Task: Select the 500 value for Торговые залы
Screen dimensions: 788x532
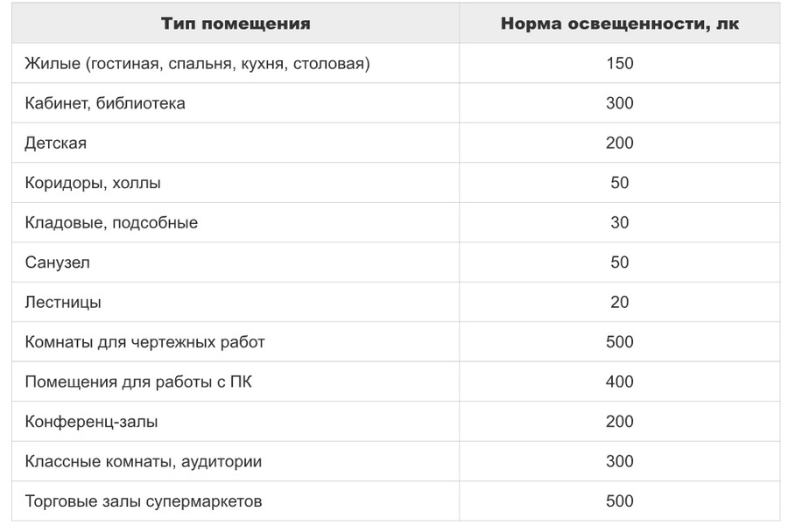Action: pyautogui.click(x=619, y=501)
